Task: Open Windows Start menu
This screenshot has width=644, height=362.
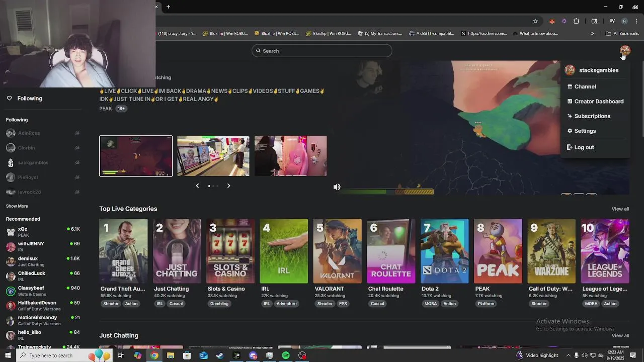Action: (x=8, y=355)
